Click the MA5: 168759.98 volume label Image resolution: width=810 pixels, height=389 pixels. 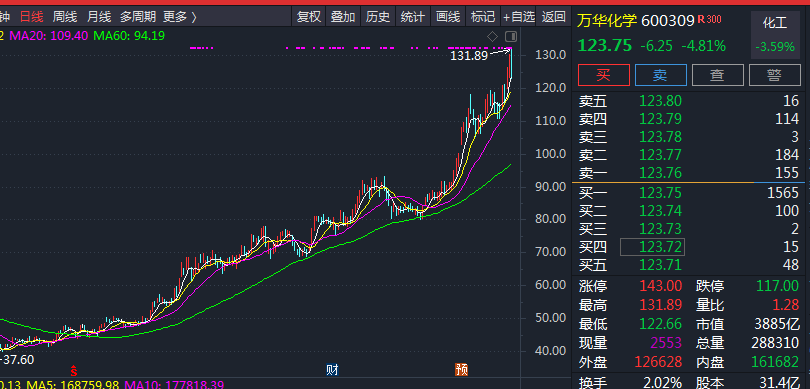[x=73, y=385]
